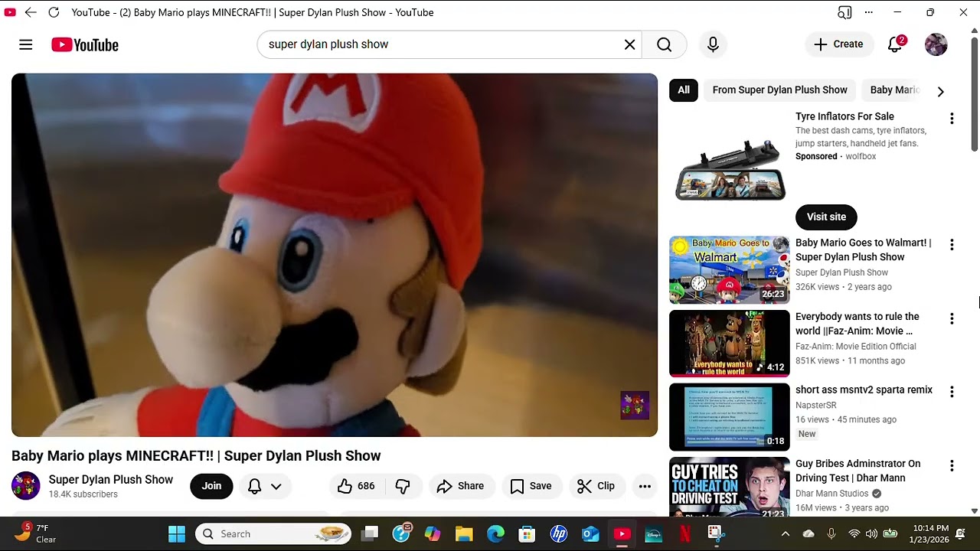Dislike the video with thumbs down

(403, 486)
